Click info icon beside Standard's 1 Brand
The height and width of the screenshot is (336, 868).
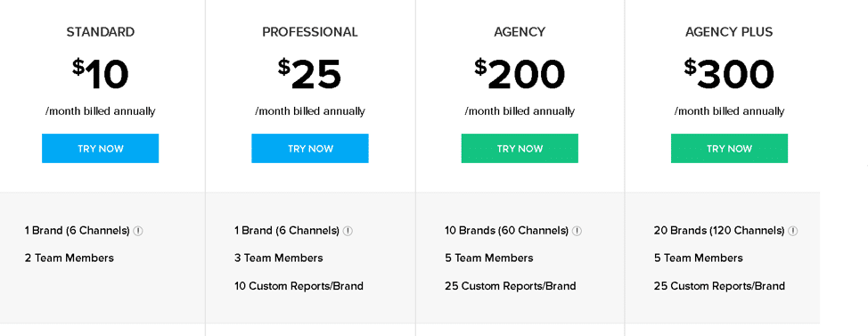pos(138,231)
